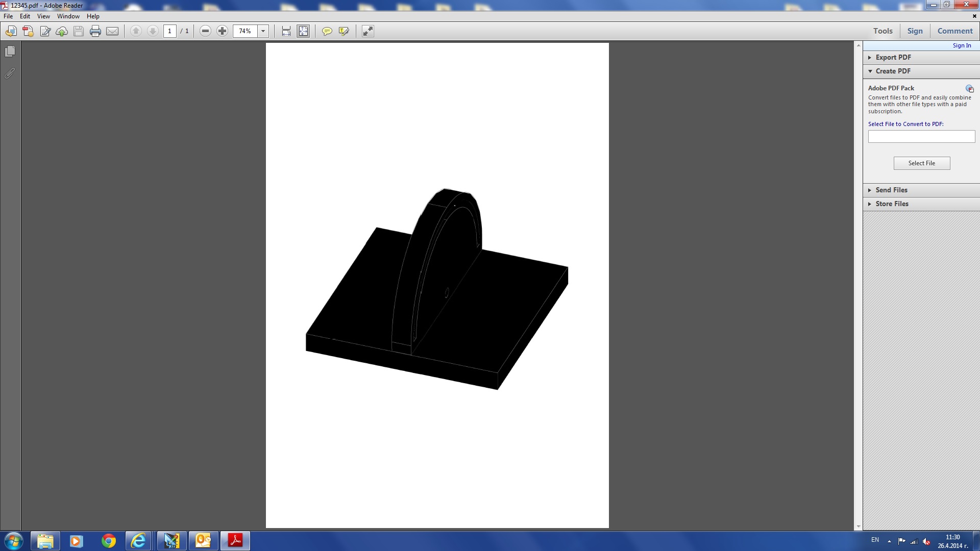Click the Send file by email icon
This screenshot has width=980, height=551.
tap(112, 32)
